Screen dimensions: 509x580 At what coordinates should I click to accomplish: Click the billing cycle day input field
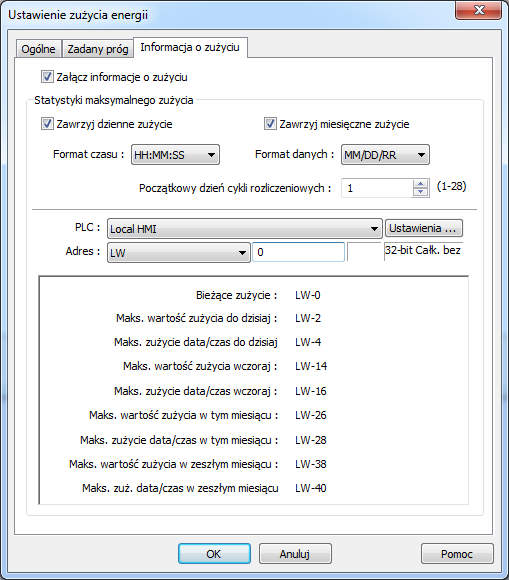click(377, 188)
